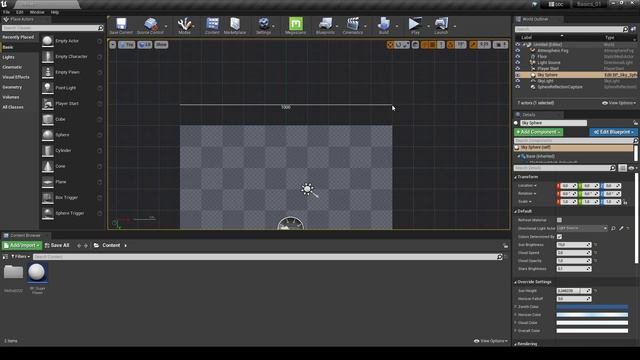
Task: Click the Save All button
Action: (x=57, y=245)
